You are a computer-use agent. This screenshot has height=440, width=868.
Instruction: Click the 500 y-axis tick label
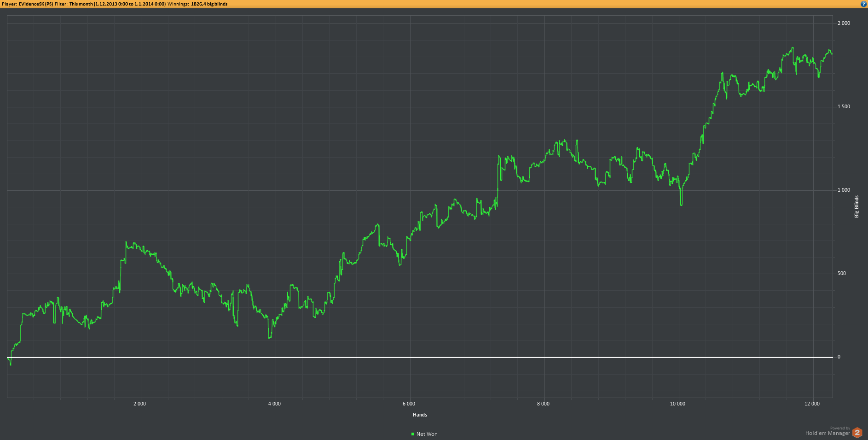click(x=842, y=273)
